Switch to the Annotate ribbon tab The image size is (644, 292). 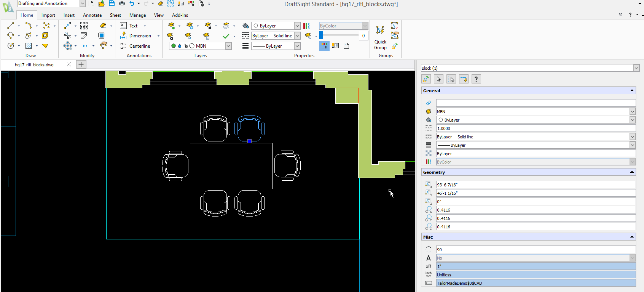click(92, 15)
